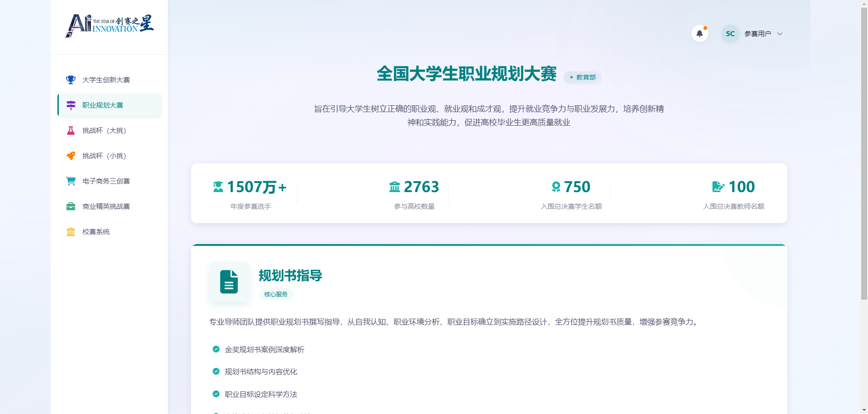Click the AI Innovation 创赛之星 logo
The image size is (868, 414).
[x=109, y=25]
